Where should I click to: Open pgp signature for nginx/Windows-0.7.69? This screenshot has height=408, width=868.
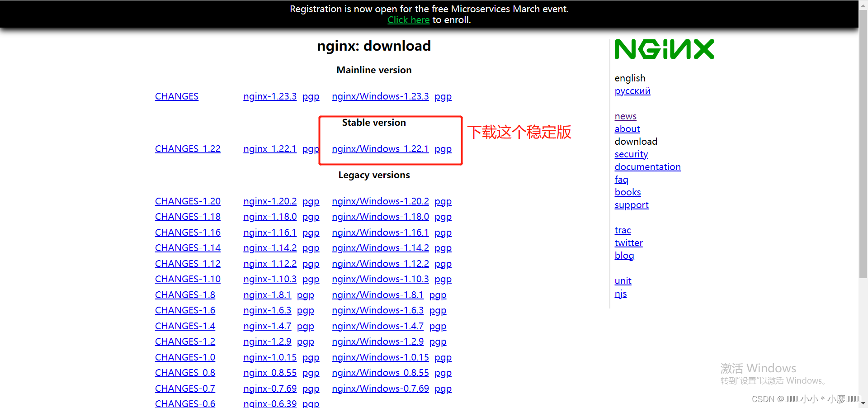[x=443, y=389]
